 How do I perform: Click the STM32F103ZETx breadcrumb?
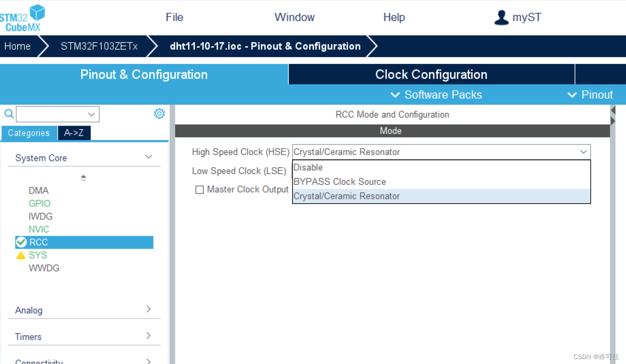(x=99, y=46)
